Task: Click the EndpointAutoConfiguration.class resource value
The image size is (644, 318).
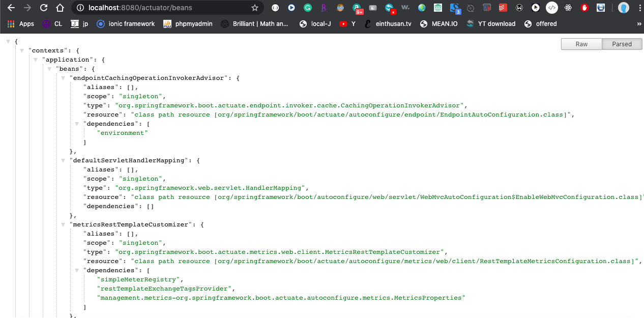Action: tap(351, 114)
